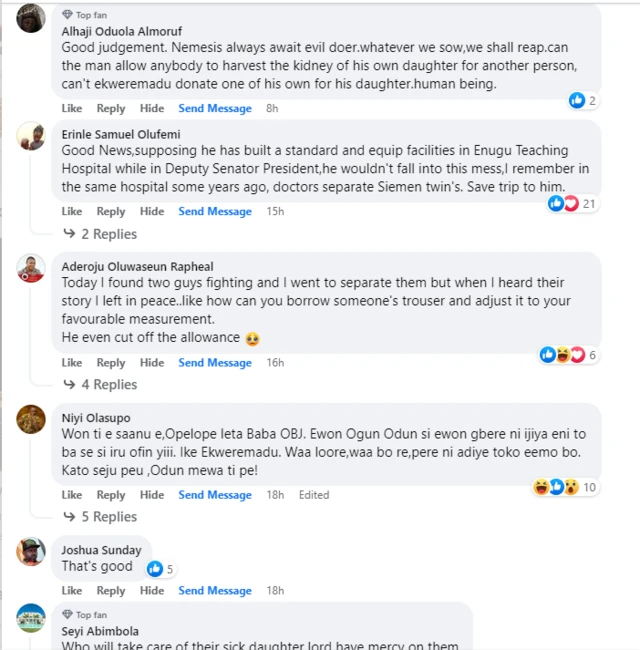Like Alhaji Oduola Almoruf's comment
Screen dimensions: 640x650
72,108
